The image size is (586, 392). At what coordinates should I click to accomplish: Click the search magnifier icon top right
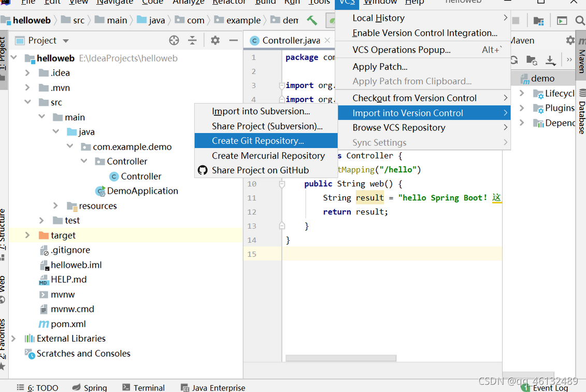[580, 20]
